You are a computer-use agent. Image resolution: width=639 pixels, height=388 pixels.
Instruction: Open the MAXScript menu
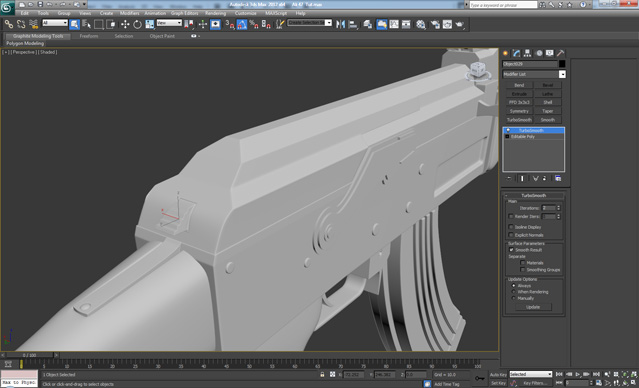(276, 13)
